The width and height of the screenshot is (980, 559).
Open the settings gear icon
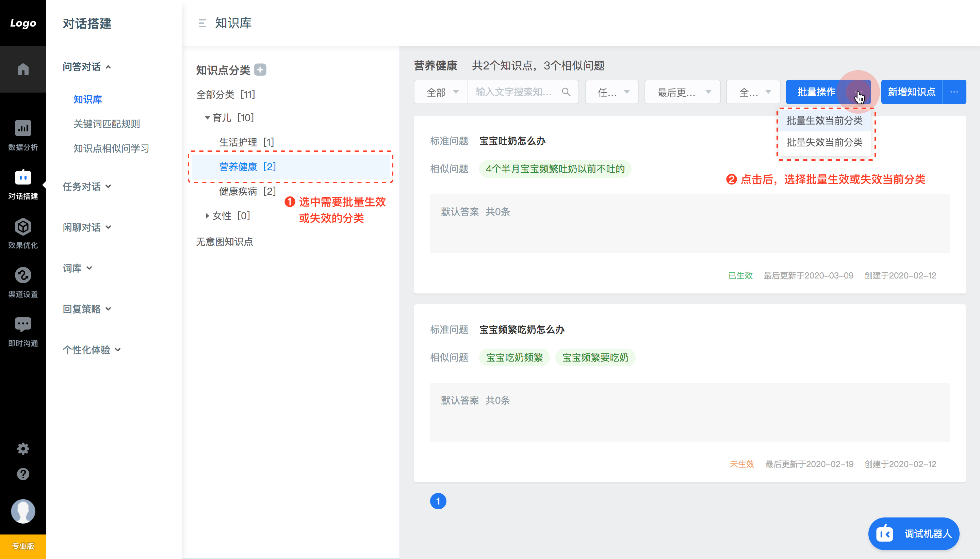click(23, 448)
